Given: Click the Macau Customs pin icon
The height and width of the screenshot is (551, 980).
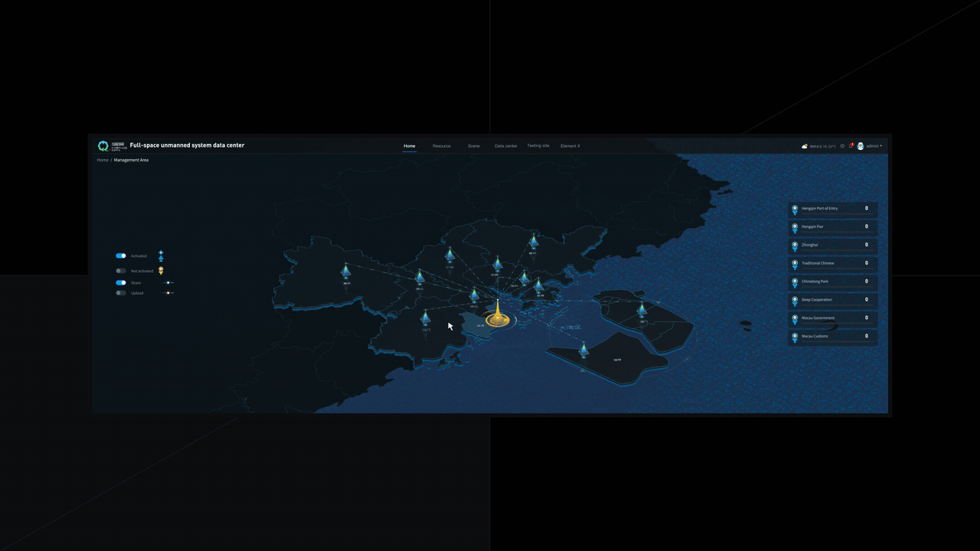Looking at the screenshot, I should (x=795, y=337).
